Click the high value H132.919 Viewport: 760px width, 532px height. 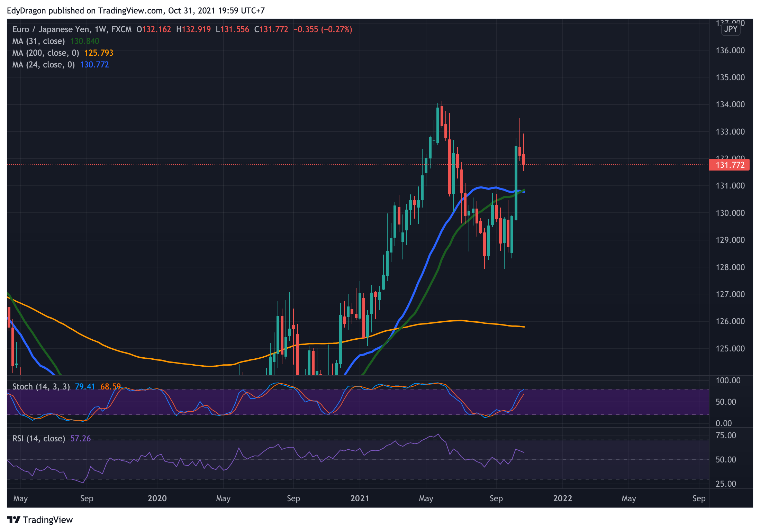pos(193,29)
